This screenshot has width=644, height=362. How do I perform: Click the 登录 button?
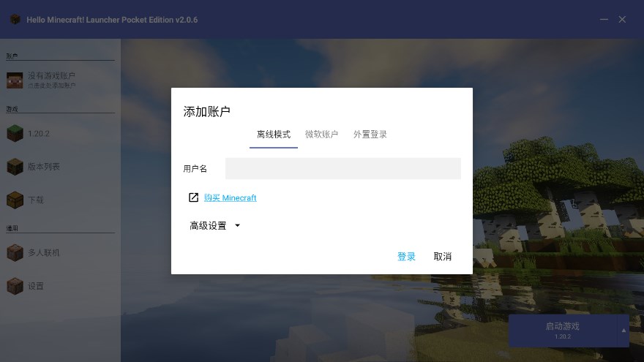(406, 257)
